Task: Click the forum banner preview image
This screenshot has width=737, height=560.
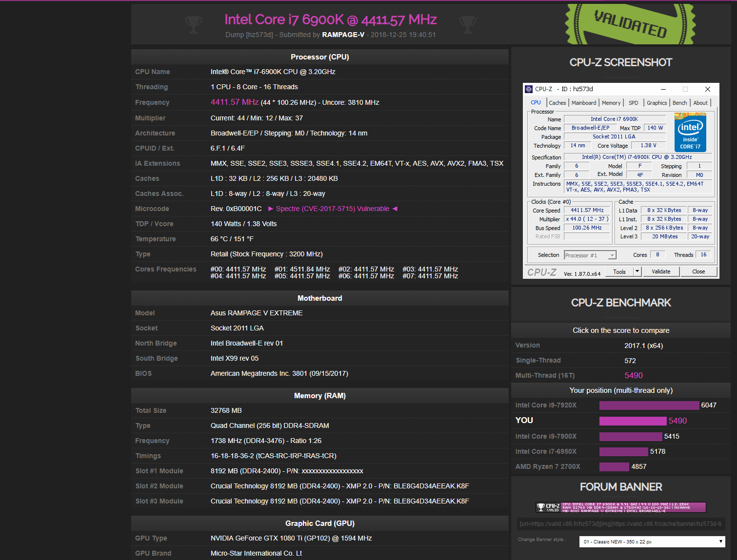Action: [x=621, y=507]
